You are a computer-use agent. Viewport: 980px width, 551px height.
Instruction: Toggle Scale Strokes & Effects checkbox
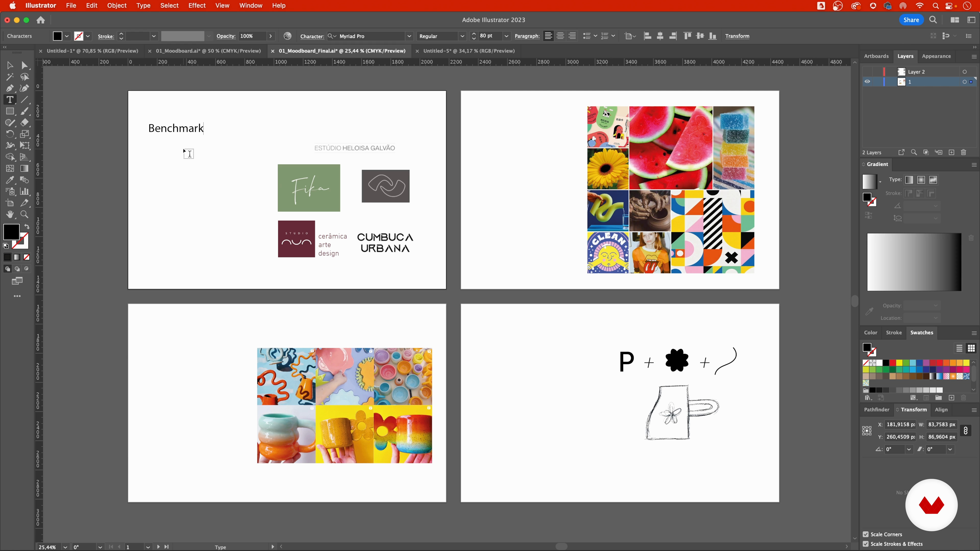pos(865,544)
